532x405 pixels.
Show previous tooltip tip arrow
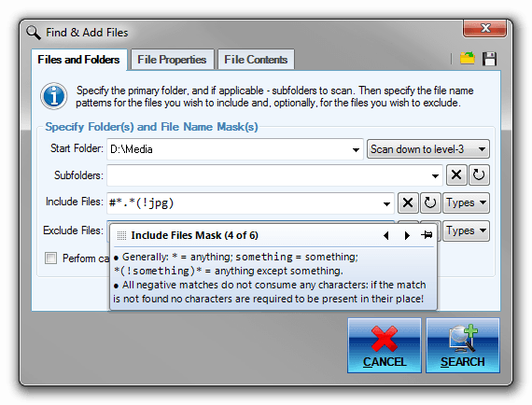tap(386, 235)
